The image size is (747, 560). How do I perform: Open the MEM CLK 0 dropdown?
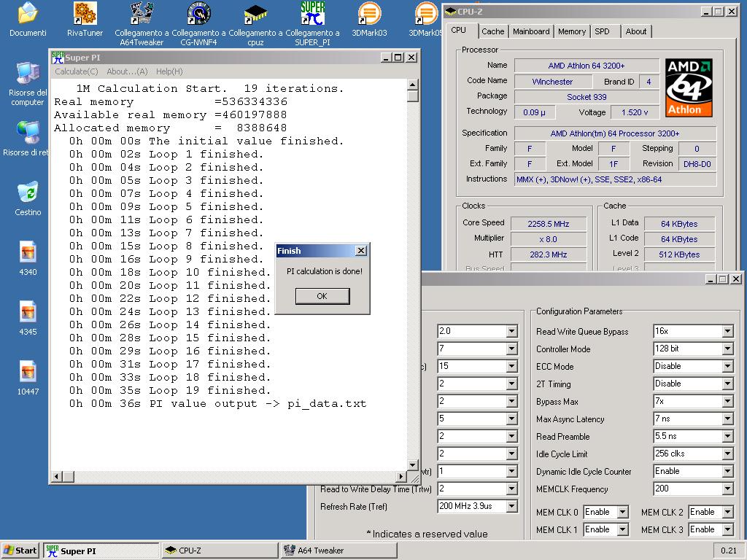coord(622,513)
